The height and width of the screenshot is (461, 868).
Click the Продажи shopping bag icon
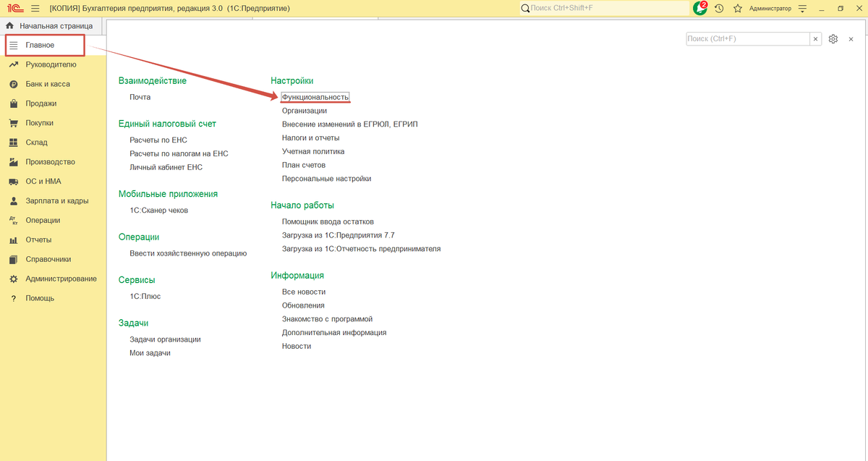[13, 103]
